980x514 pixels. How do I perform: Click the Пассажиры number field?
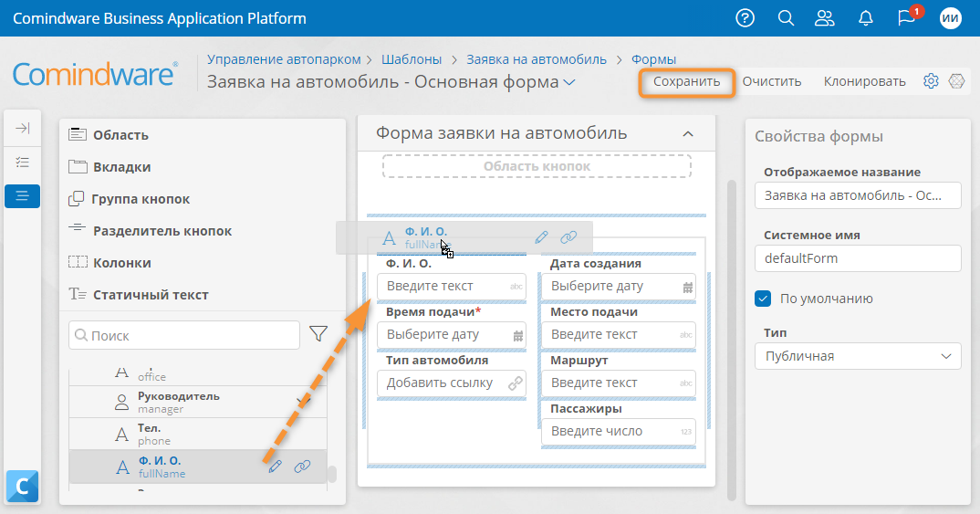pos(618,431)
